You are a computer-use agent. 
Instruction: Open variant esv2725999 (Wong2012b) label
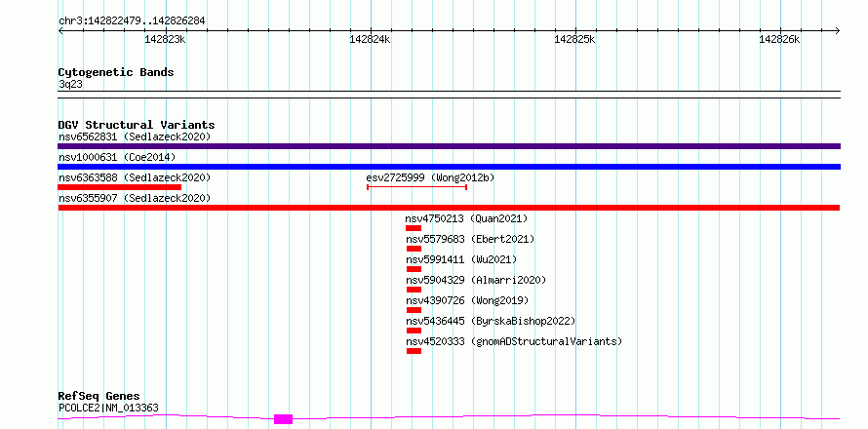(x=430, y=177)
